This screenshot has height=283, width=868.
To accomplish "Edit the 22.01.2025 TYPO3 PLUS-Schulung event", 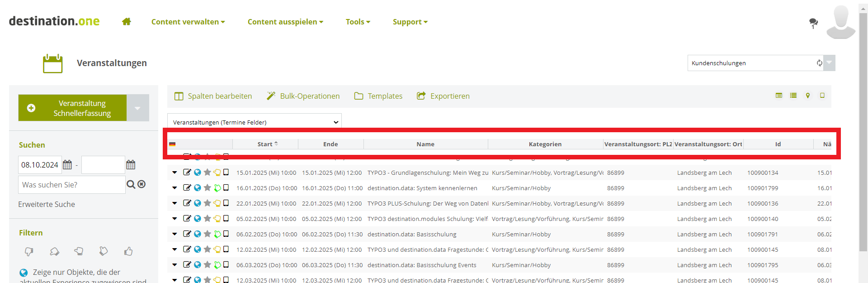I will [187, 203].
